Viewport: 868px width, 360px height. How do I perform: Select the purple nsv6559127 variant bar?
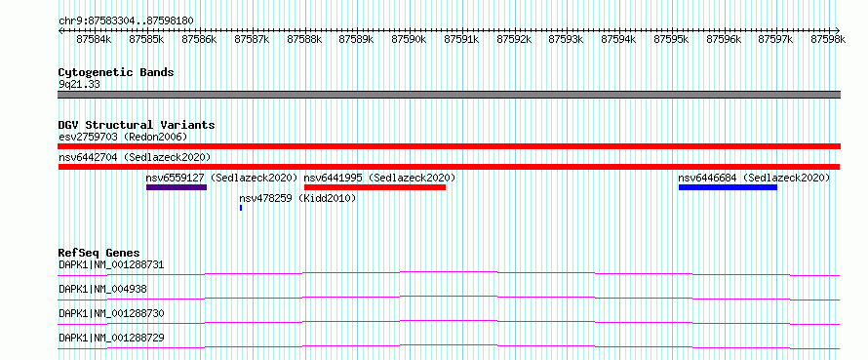point(177,187)
